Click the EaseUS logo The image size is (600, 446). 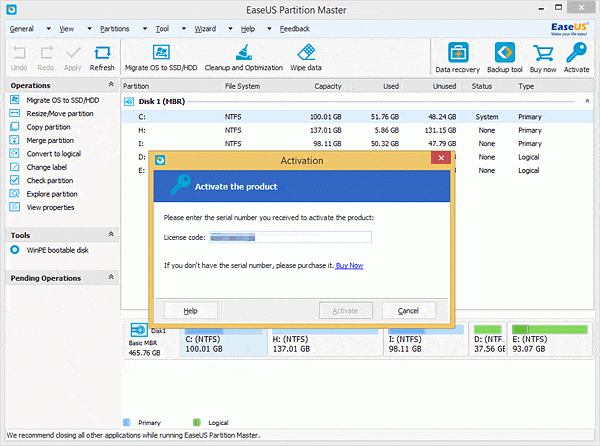point(569,29)
